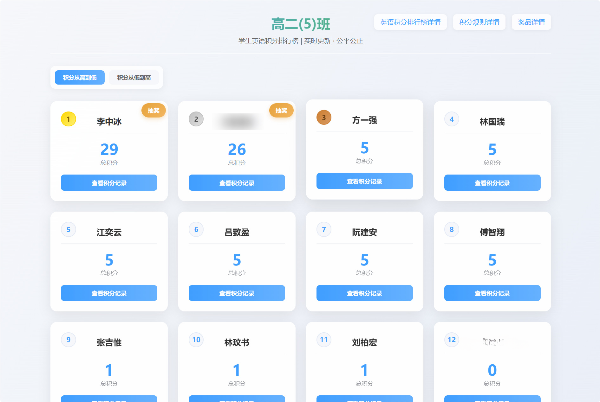Click the 抽奖 badge on the rank 2 card
This screenshot has width=600, height=402.
(281, 110)
